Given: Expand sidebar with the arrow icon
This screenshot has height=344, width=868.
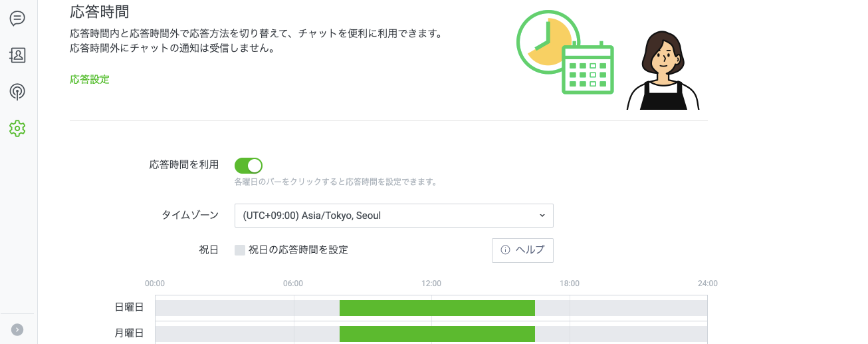Looking at the screenshot, I should coord(17,329).
